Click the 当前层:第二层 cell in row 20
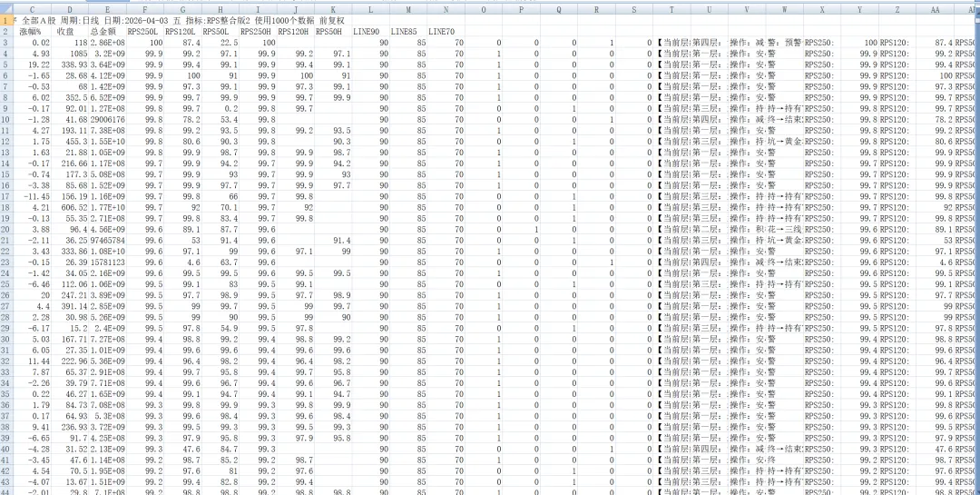 671,230
